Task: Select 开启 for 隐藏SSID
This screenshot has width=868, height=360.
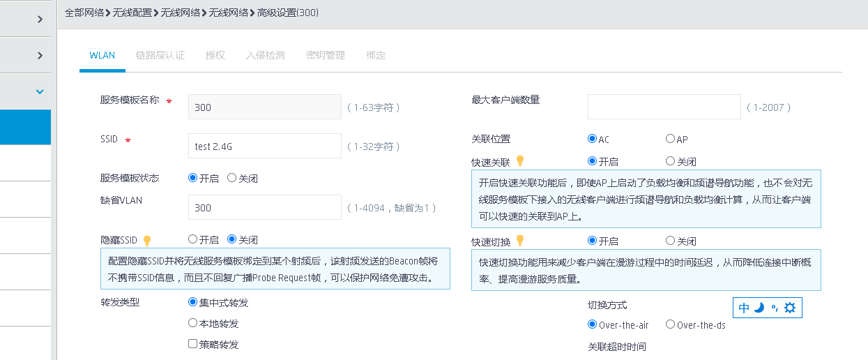Action: pos(193,240)
